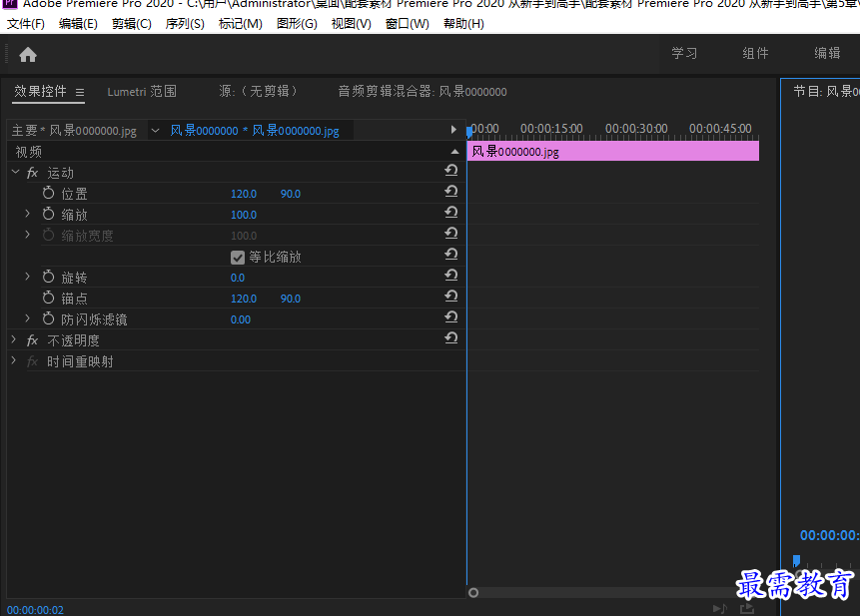Screen dimensions: 860x616
Task: Expand the 缩放 property
Action: coord(27,214)
